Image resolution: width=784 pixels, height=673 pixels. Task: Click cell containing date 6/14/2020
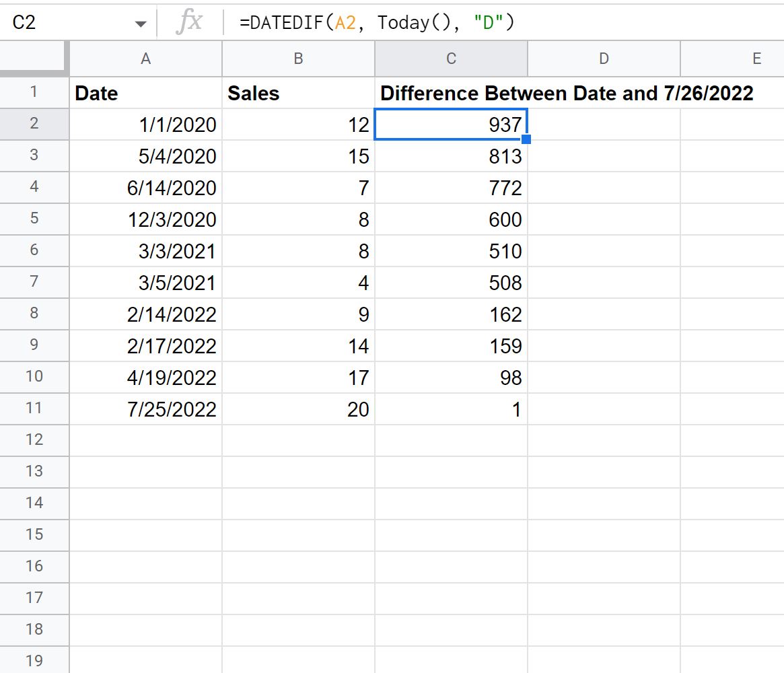point(145,188)
